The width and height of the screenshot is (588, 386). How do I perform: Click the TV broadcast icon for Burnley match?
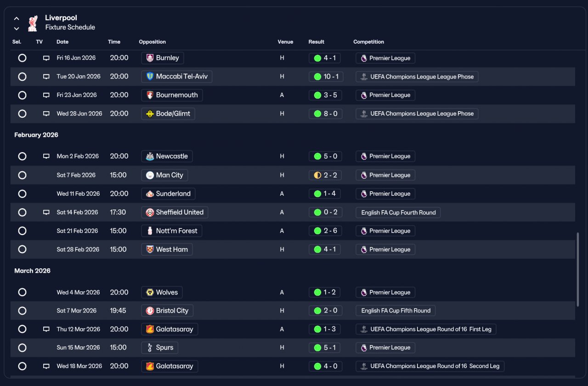pos(46,58)
